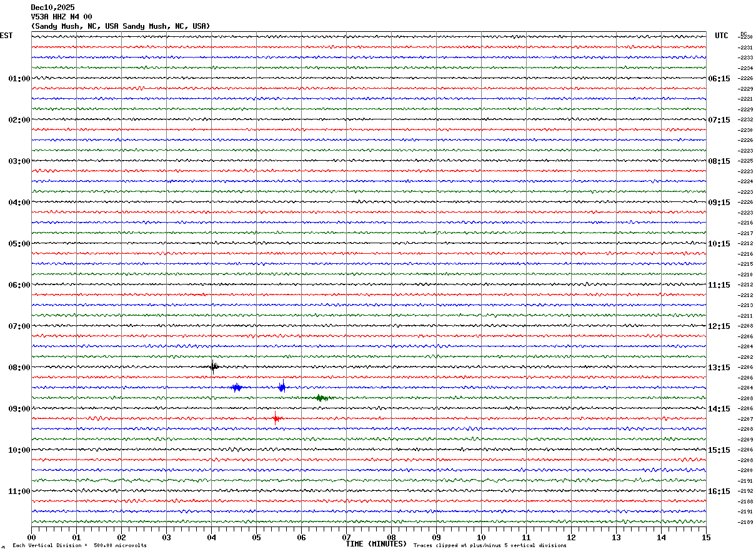Screen dimensions: 756x554
Task: Click the V53A HHZ N4 00 station title
Action: pyautogui.click(x=61, y=17)
